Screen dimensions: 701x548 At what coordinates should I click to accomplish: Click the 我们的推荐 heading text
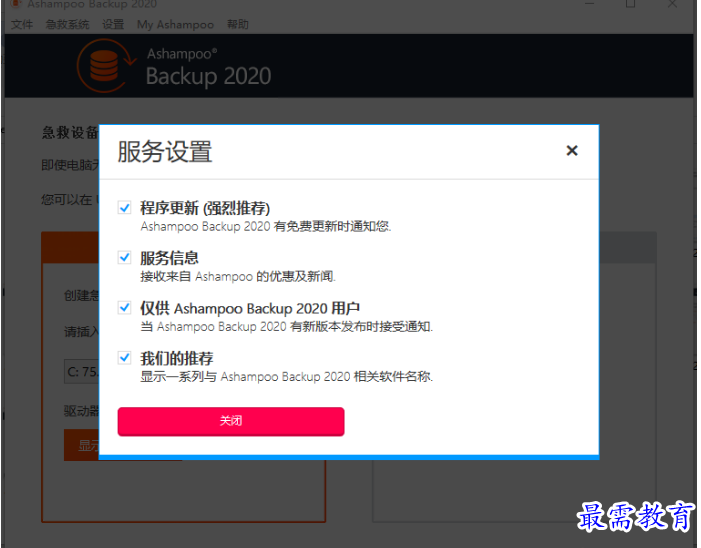pos(177,358)
